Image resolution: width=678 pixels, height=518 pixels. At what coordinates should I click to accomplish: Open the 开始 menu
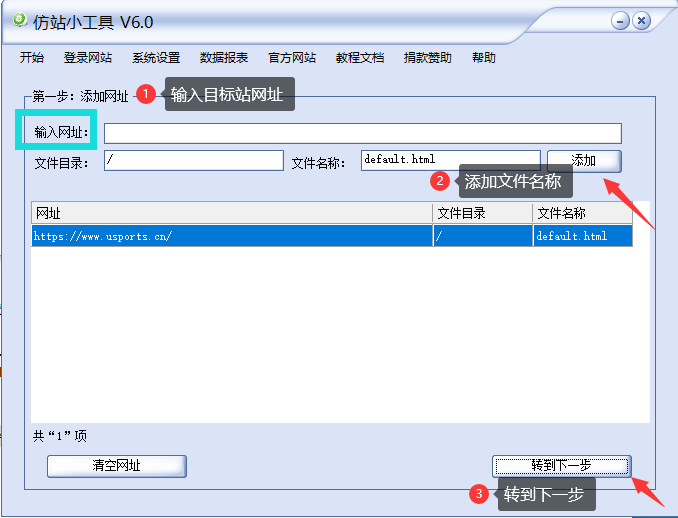[x=32, y=58]
